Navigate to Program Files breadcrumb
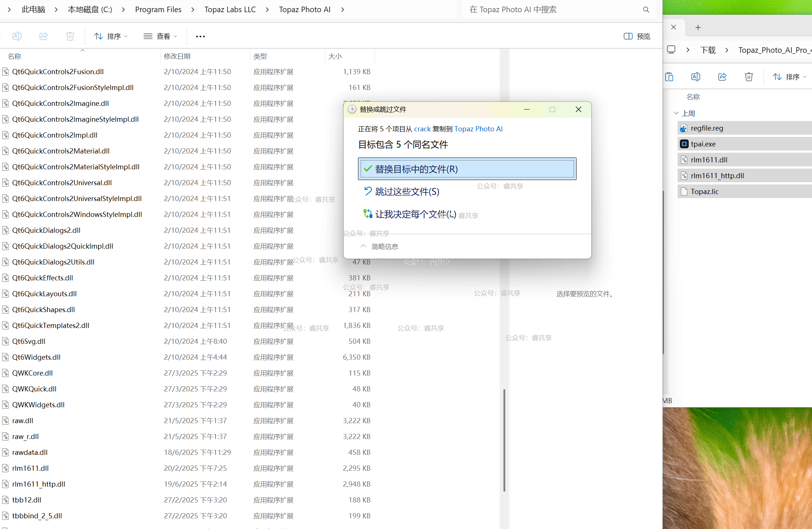Viewport: 812px width, 529px height. coord(158,10)
